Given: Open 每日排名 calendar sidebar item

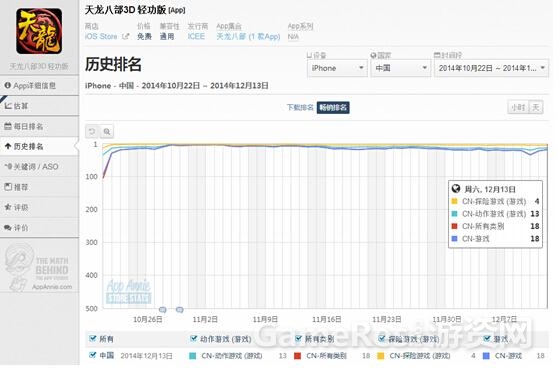Looking at the screenshot, I should [x=39, y=126].
